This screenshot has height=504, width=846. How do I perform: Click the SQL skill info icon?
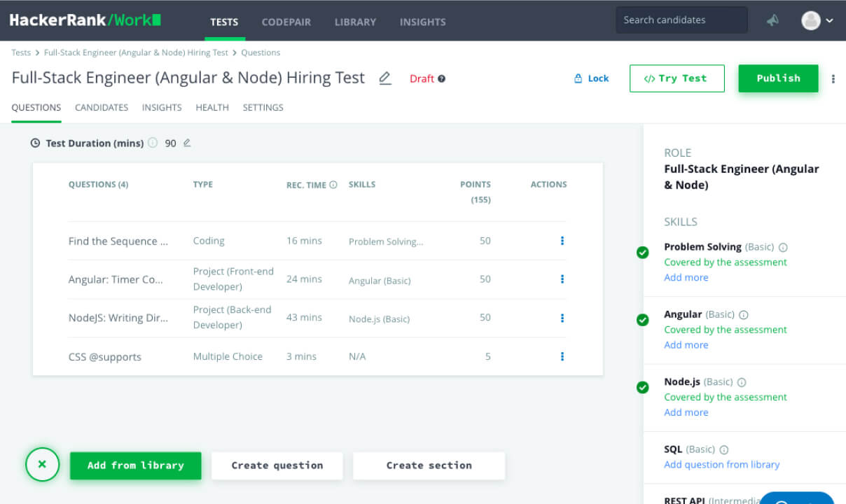(x=724, y=449)
